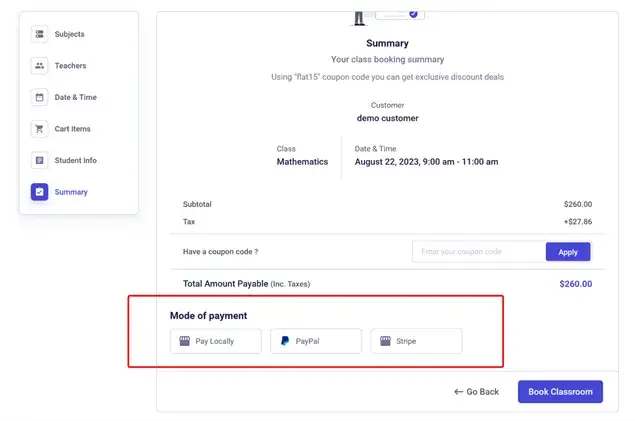Click the Teachers people icon
This screenshot has width=635, height=421.
click(39, 66)
